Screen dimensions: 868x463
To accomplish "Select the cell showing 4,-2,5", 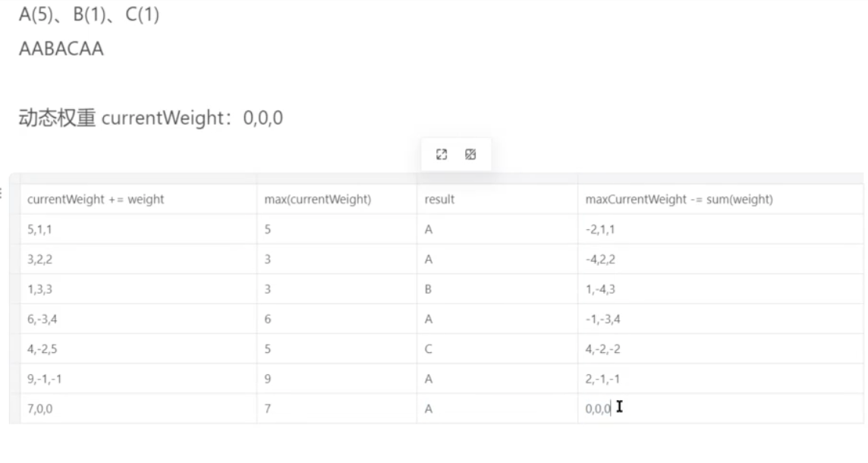I will [x=138, y=349].
